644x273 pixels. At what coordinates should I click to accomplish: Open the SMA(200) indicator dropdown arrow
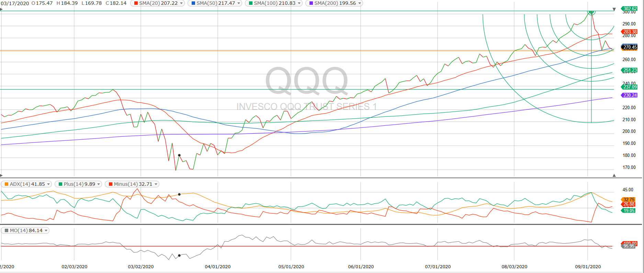click(360, 3)
